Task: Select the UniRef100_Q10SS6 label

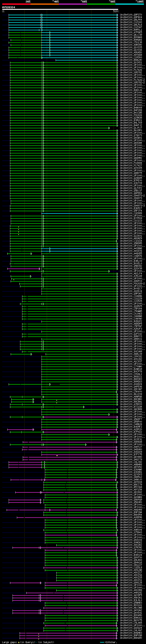Action: [131, 50]
